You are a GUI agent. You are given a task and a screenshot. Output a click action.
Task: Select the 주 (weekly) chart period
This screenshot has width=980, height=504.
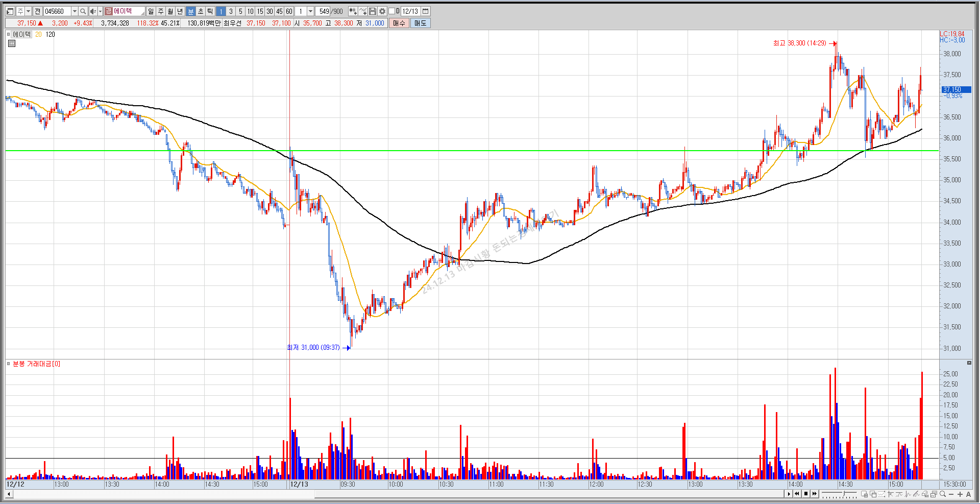tap(161, 11)
